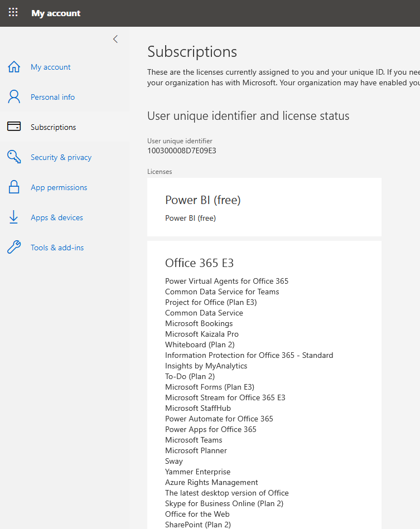Open Tools & add-ins section
This screenshot has width=420, height=529.
pyautogui.click(x=57, y=247)
